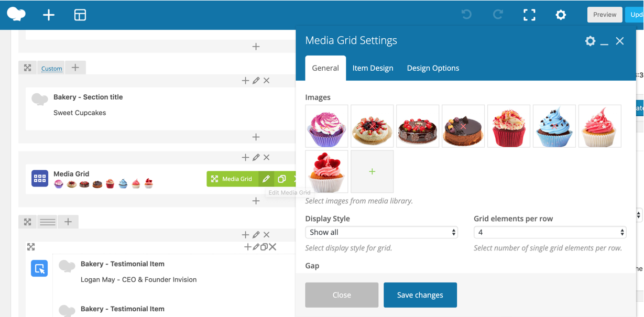Open page settings gear in top bar

click(x=561, y=15)
